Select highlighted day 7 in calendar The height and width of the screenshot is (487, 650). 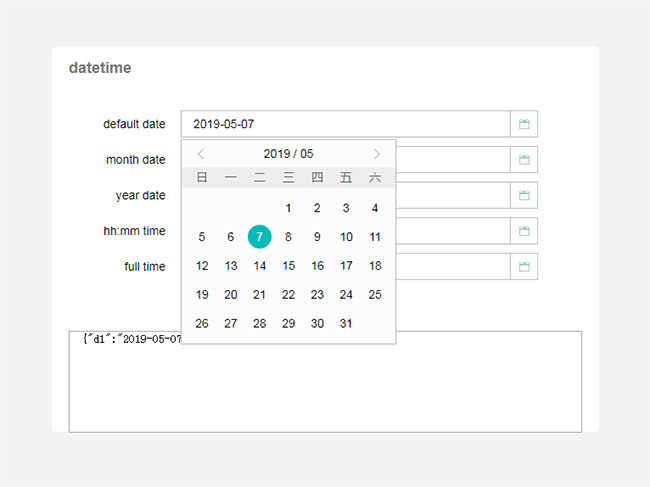click(x=259, y=237)
